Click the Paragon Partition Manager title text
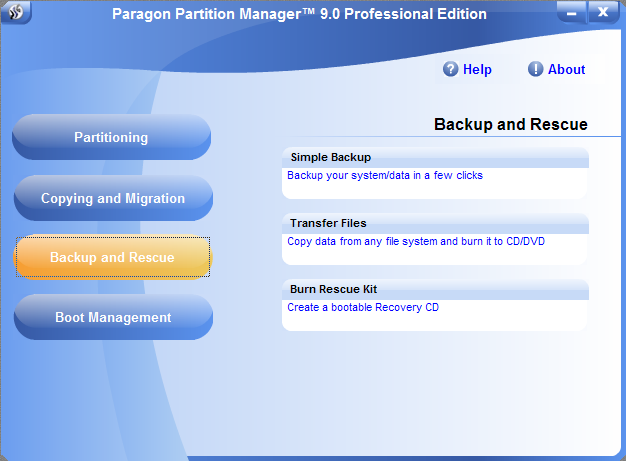 301,15
